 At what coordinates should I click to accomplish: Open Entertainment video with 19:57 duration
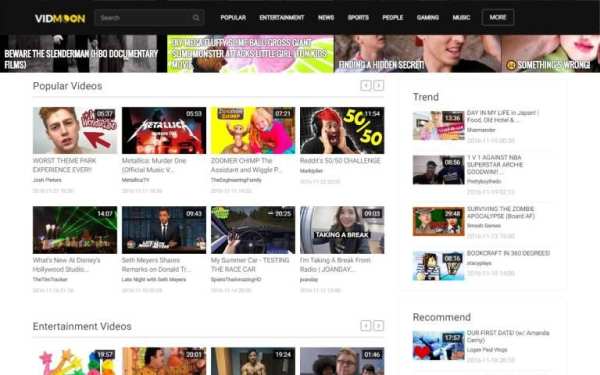75,361
